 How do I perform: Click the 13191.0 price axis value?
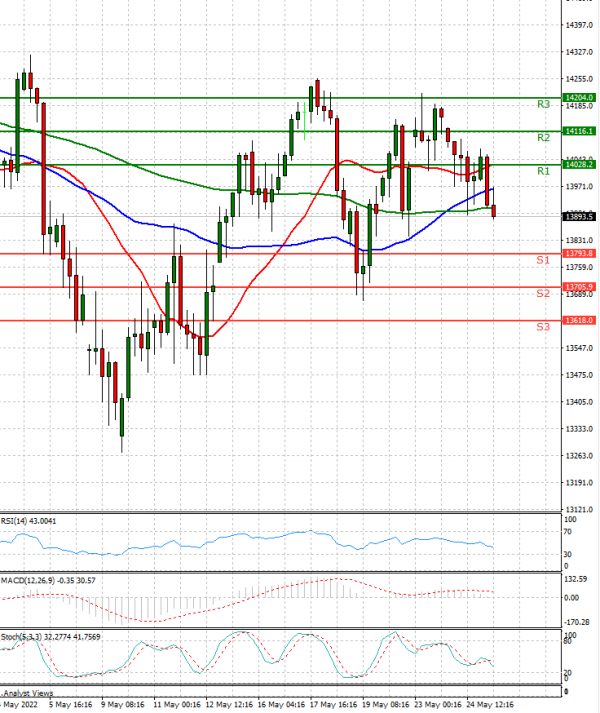[x=579, y=483]
